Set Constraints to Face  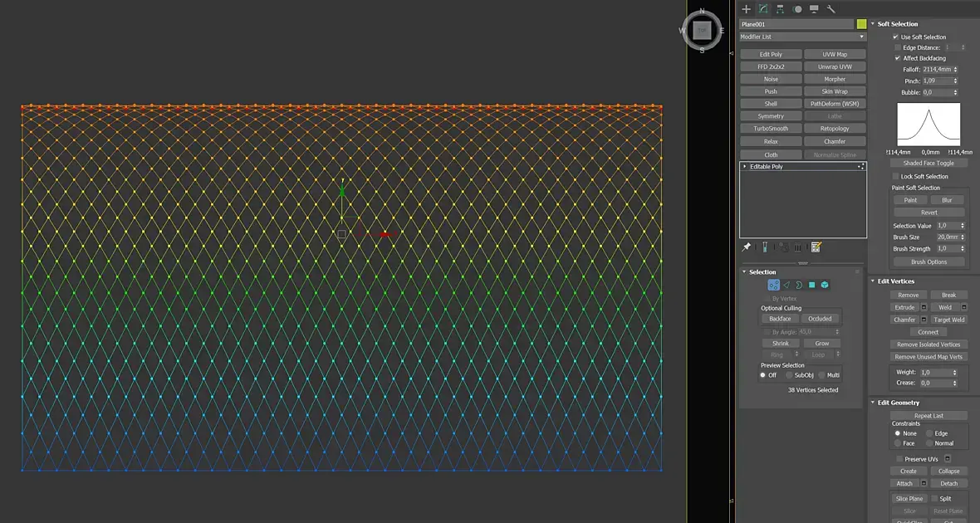(898, 443)
